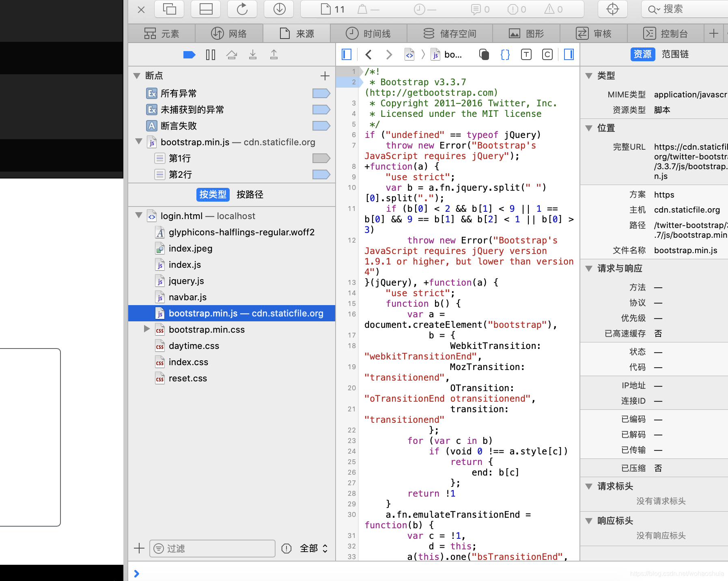This screenshot has width=728, height=581.
Task: Click the pause script execution icon
Action: pyautogui.click(x=211, y=55)
